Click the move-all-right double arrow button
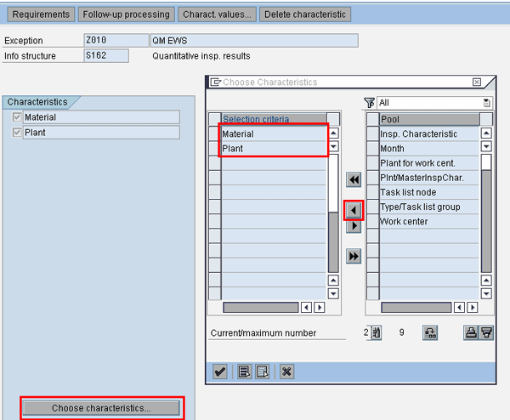Image resolution: width=510 pixels, height=420 pixels. (354, 256)
